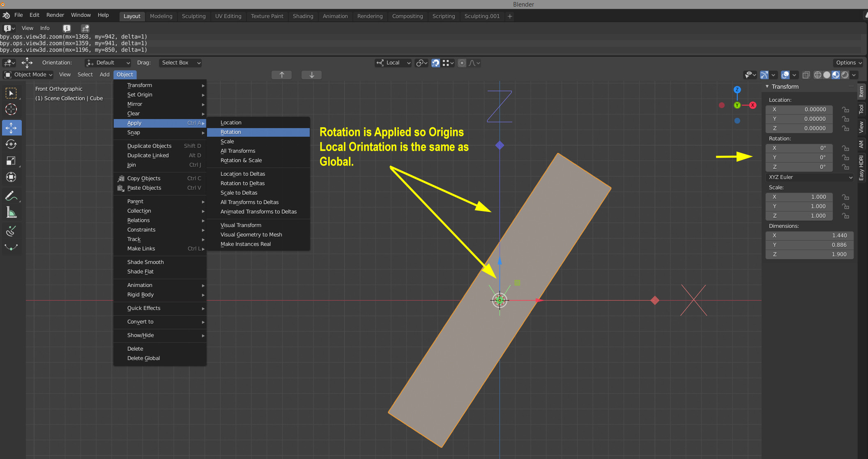Open snapping options dropdown
Viewport: 868px width, 459px height.
(448, 63)
